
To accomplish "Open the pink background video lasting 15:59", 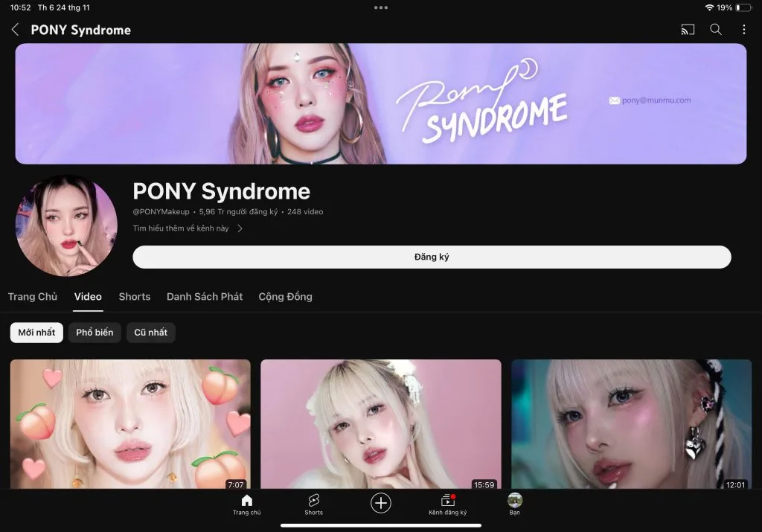I will pyautogui.click(x=381, y=424).
